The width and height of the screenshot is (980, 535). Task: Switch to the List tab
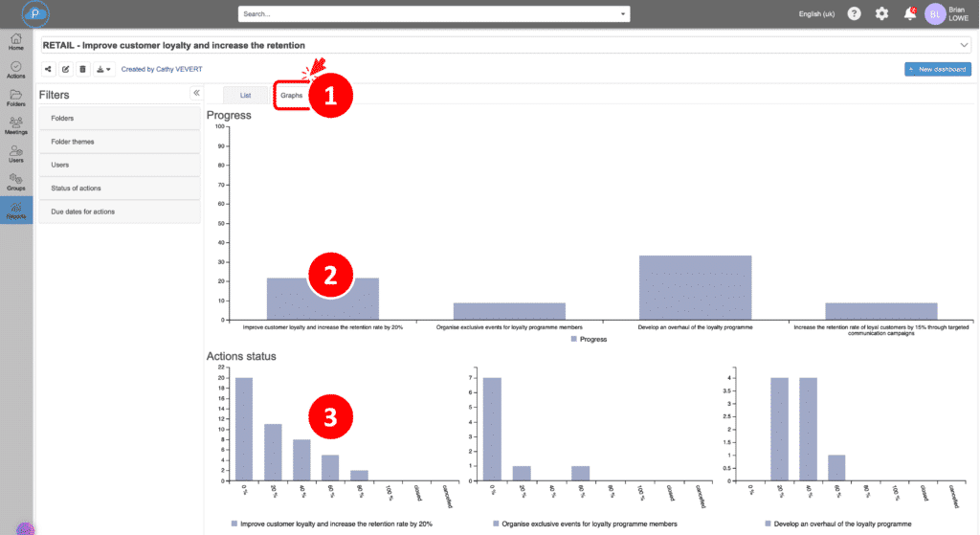[x=245, y=96]
